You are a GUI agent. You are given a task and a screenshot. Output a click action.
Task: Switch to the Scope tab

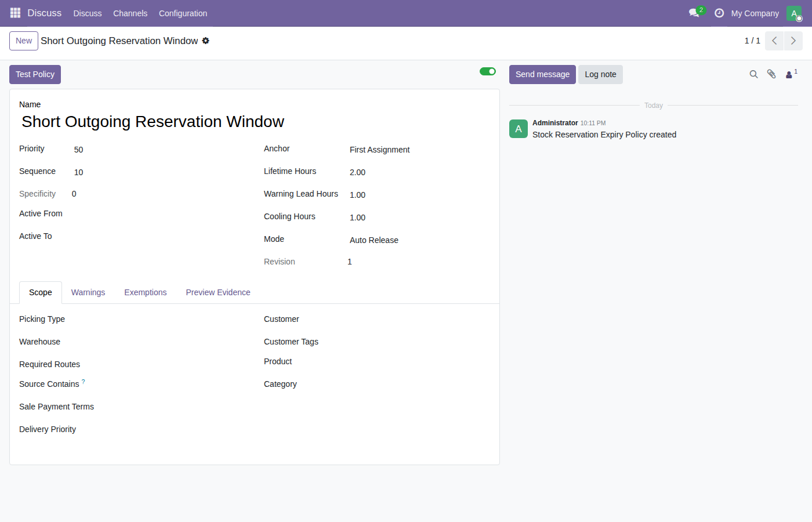(41, 292)
